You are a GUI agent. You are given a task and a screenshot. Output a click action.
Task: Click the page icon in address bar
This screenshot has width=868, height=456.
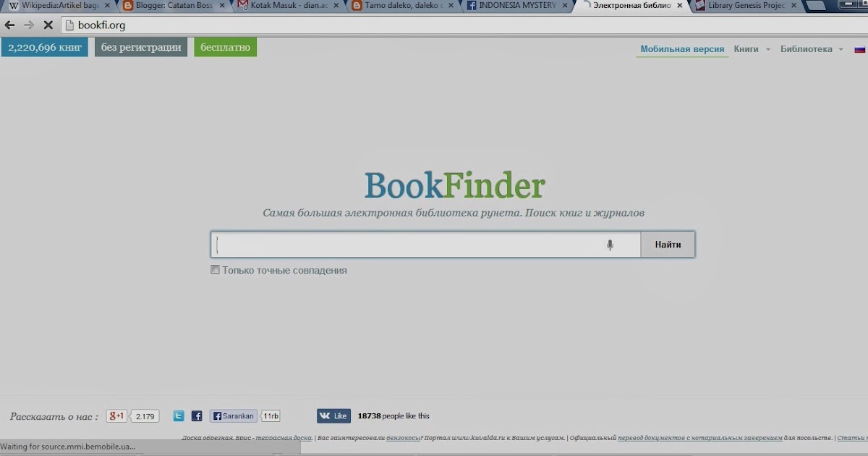click(69, 25)
